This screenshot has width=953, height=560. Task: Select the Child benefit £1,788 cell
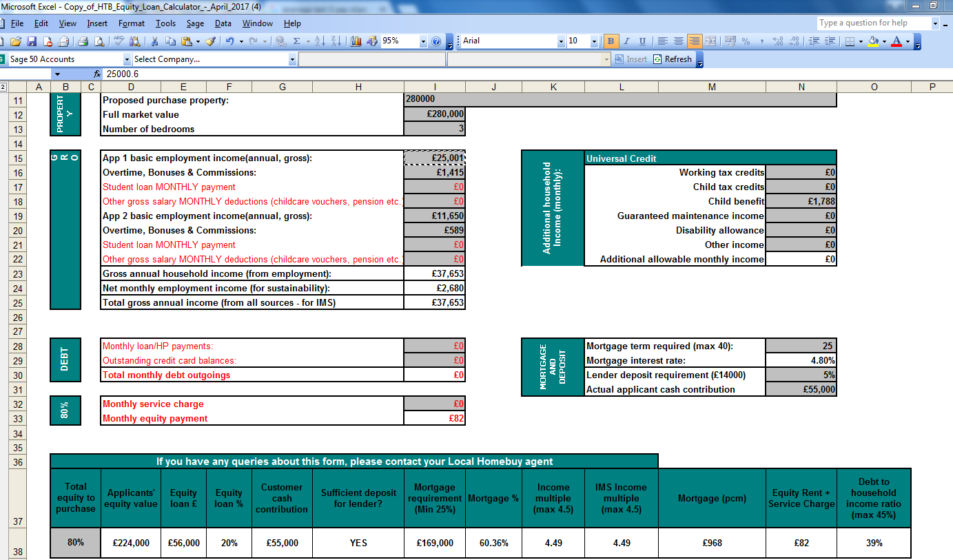801,201
